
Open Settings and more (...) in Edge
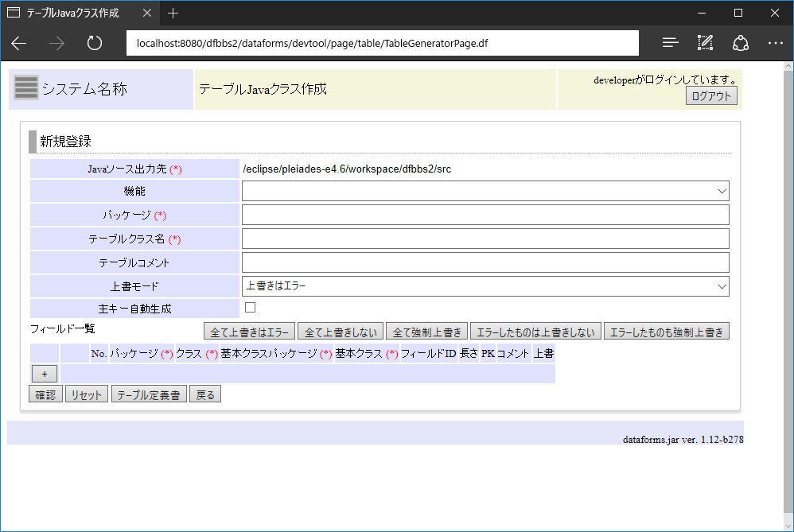[x=775, y=43]
